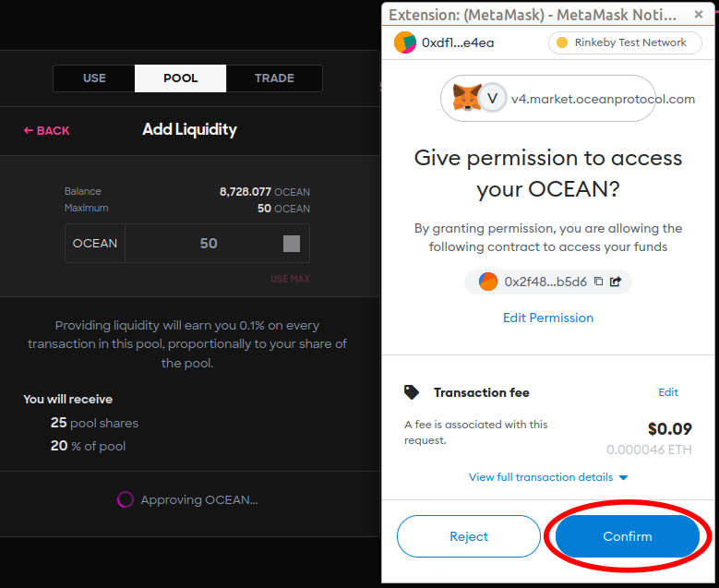
Task: Click the contract identicon beside 0x2f48...b5d6
Action: click(488, 282)
